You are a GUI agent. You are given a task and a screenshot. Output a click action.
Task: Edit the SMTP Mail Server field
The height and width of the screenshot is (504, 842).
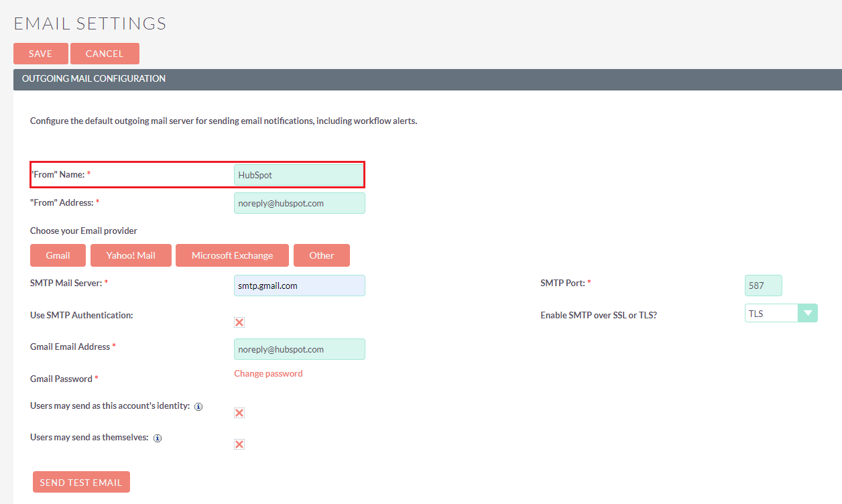pos(300,286)
